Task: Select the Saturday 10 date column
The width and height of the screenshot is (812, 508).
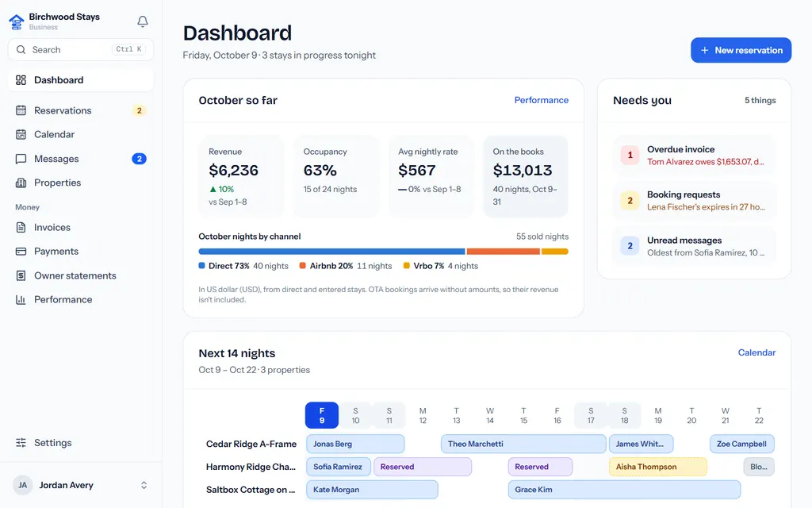Action: click(x=355, y=415)
